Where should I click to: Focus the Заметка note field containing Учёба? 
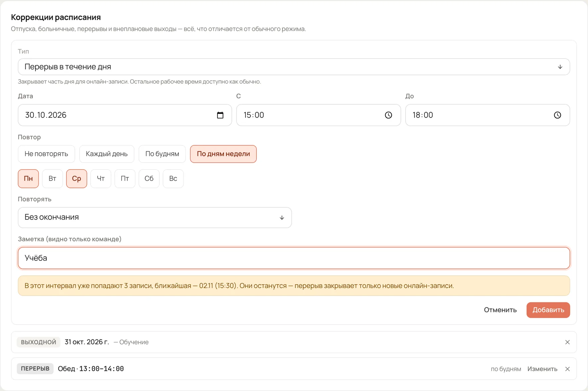(x=294, y=258)
